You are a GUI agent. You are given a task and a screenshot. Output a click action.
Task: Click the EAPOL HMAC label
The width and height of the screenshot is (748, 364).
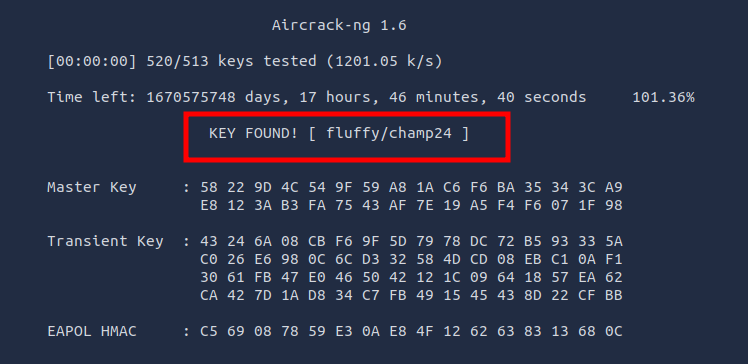pos(92,331)
